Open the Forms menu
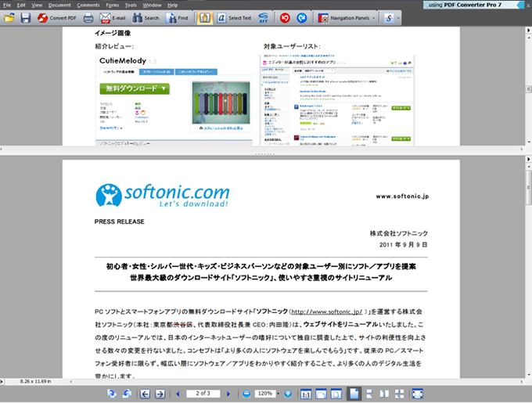This screenshot has width=532, height=403. (x=113, y=5)
